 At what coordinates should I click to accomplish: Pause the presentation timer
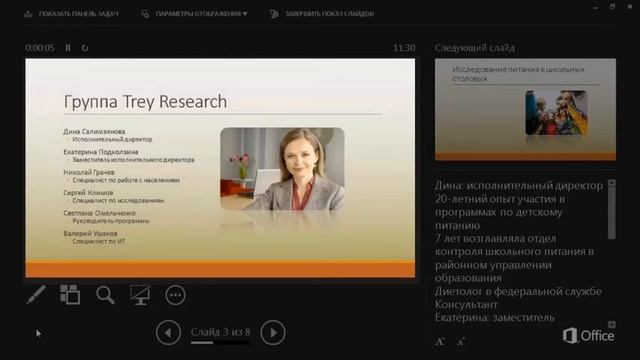[x=68, y=48]
